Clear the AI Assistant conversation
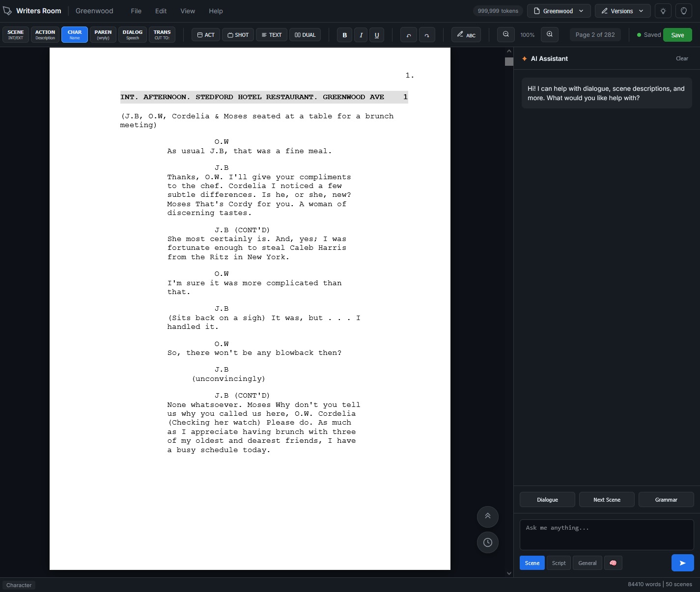The image size is (700, 592). pyautogui.click(x=682, y=58)
